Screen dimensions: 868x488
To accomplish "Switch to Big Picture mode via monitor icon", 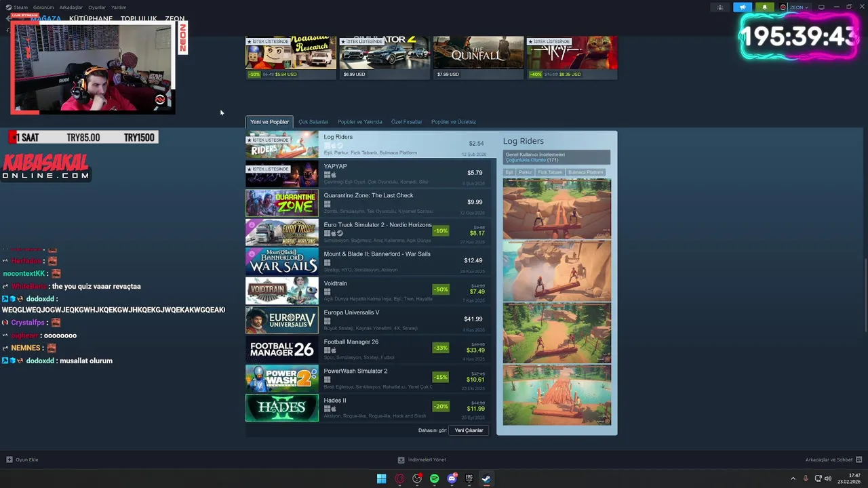I will [821, 7].
